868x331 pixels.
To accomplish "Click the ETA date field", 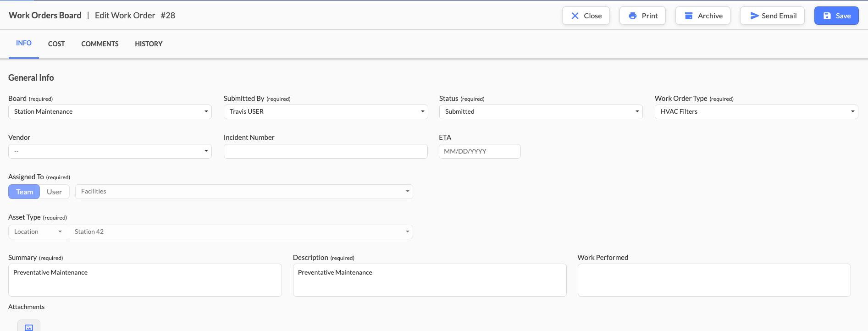I will [x=479, y=151].
